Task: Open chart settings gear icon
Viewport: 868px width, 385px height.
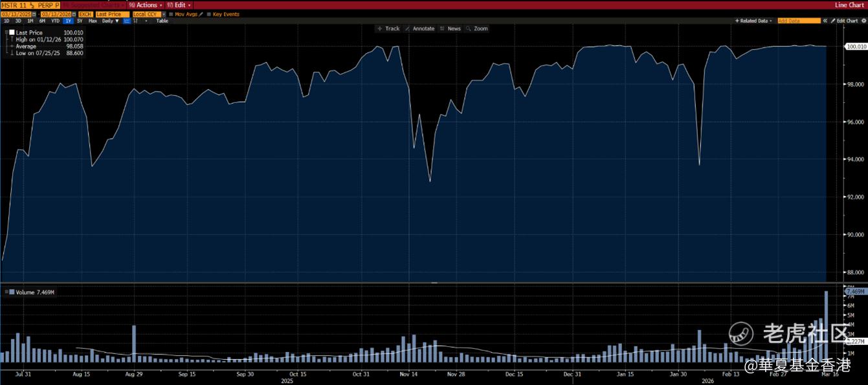Action: coord(863,21)
